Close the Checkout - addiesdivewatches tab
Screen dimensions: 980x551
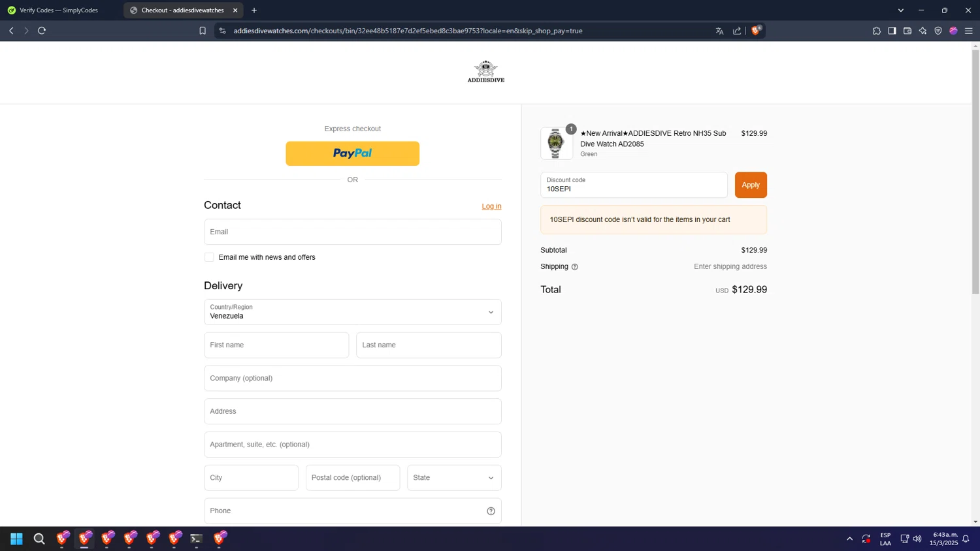[235, 10]
